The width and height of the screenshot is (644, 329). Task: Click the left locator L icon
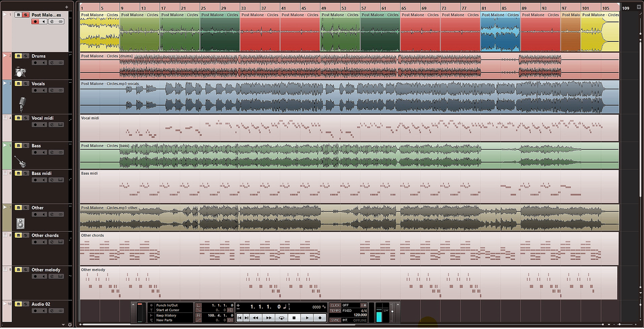[x=199, y=305]
